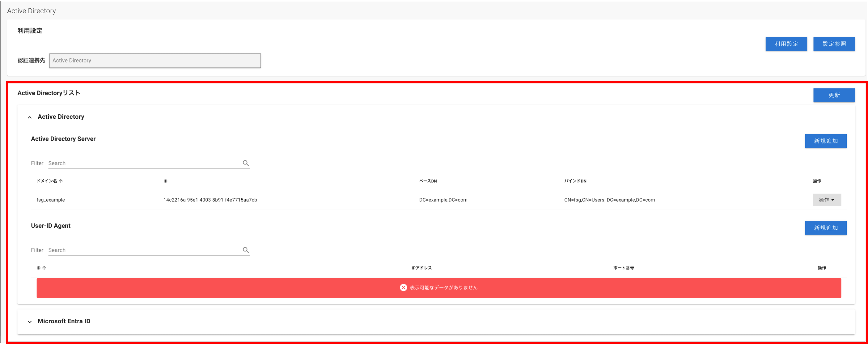Click the ポート番号 column header
868x344 pixels.
tap(623, 268)
